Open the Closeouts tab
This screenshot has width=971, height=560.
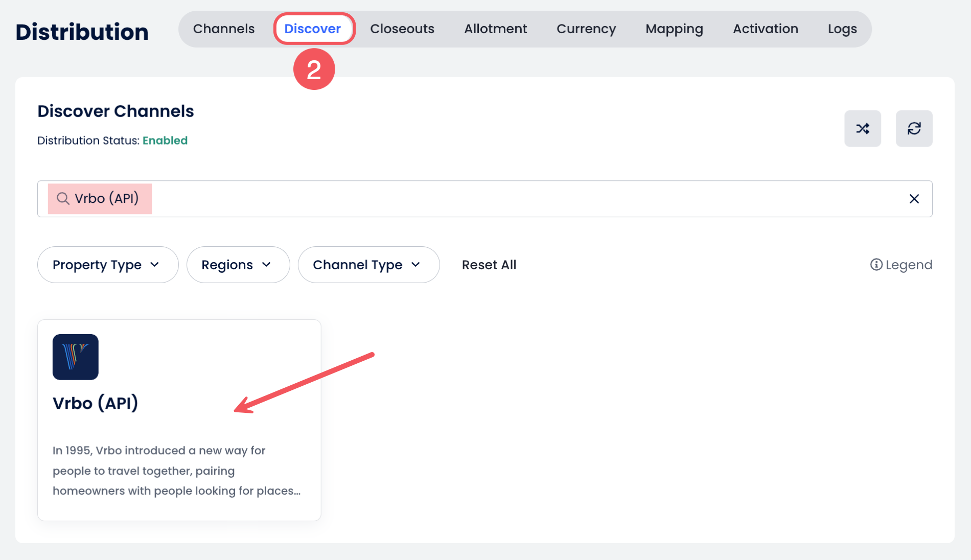tap(402, 29)
